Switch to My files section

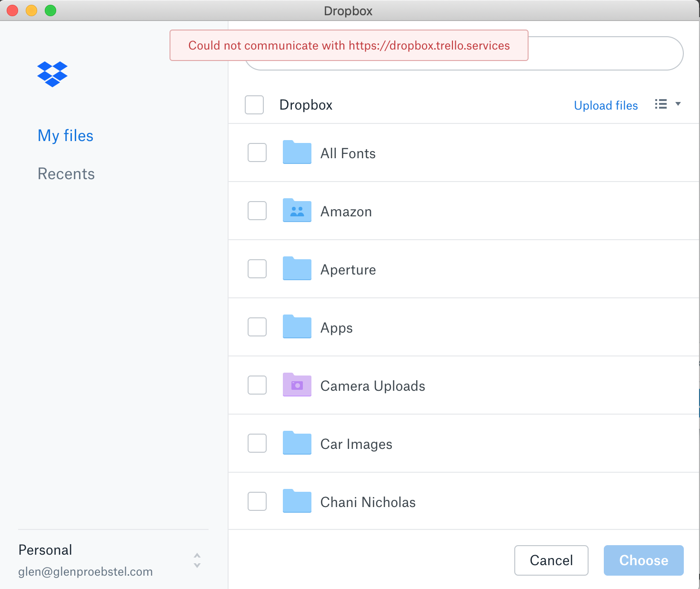point(66,136)
